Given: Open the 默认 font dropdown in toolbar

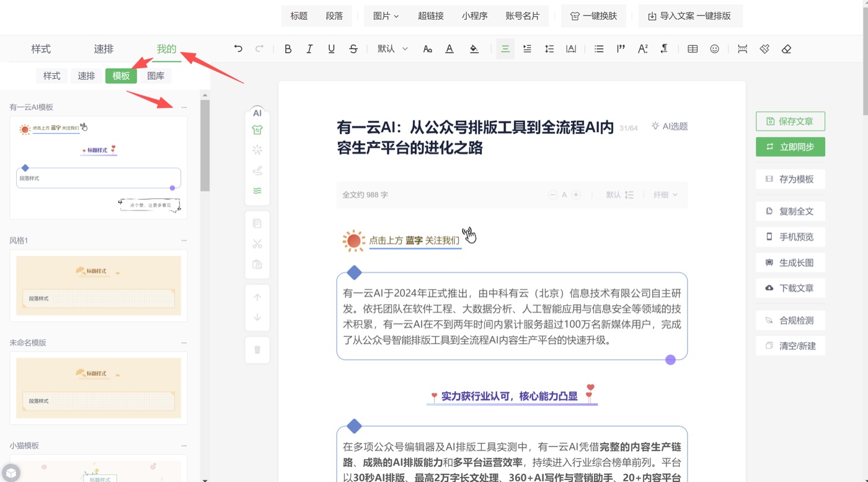Looking at the screenshot, I should (393, 49).
